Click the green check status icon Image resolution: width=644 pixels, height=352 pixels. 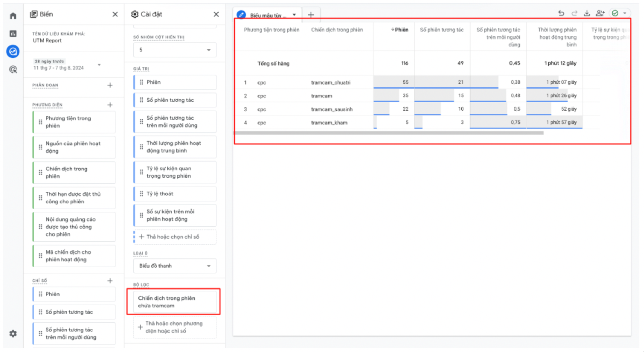(x=615, y=13)
